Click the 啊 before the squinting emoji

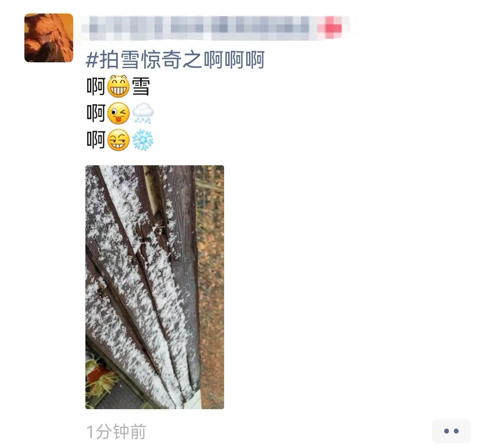pyautogui.click(x=96, y=140)
